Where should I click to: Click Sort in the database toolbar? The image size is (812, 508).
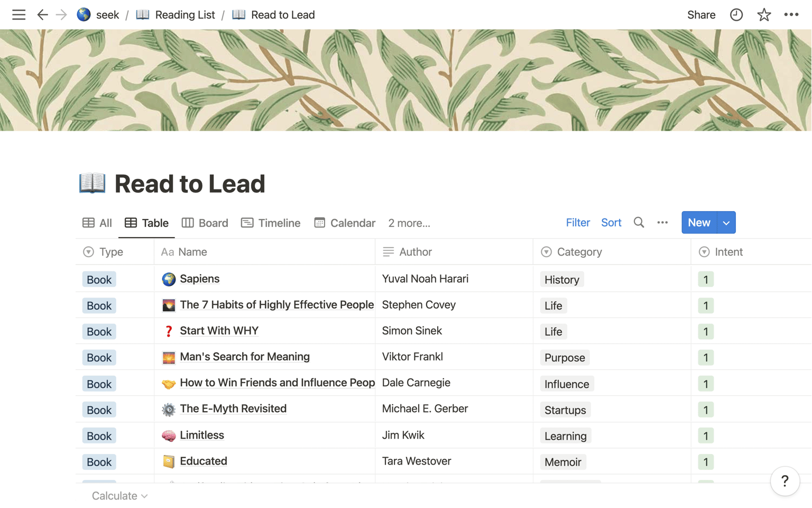[x=611, y=223]
